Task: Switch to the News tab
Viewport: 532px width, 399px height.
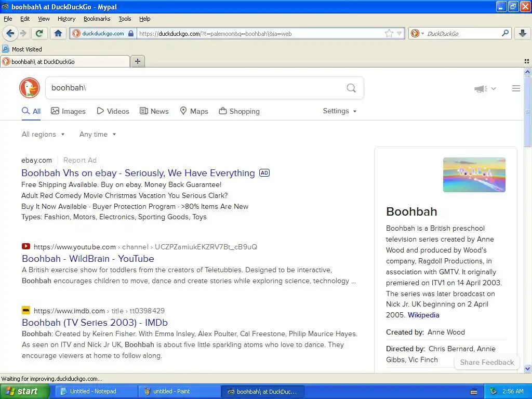Action: 154,111
